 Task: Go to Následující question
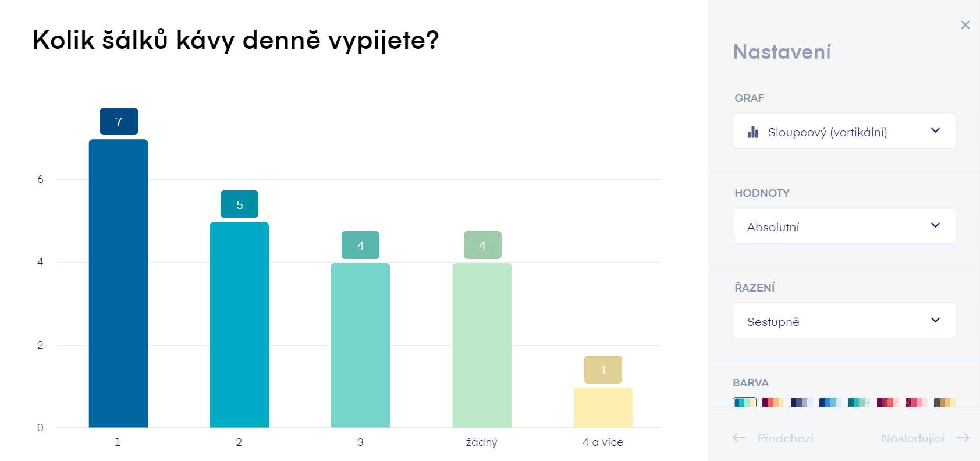pos(912,438)
